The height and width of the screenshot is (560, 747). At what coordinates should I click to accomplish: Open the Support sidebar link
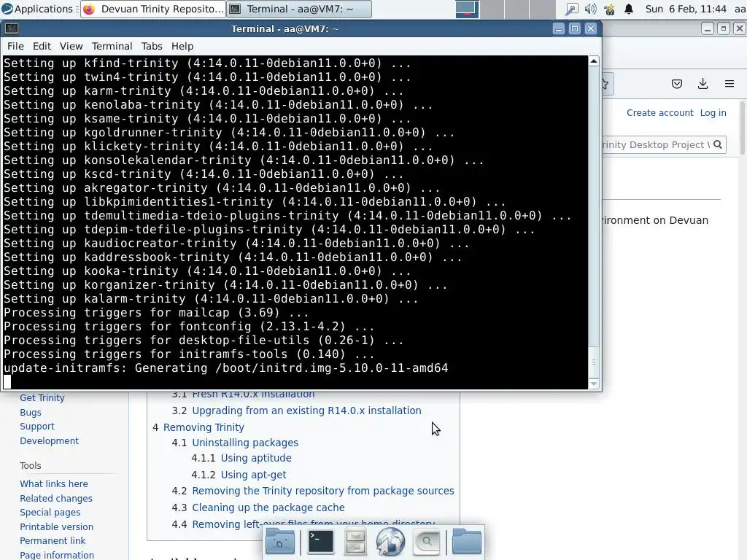click(37, 426)
